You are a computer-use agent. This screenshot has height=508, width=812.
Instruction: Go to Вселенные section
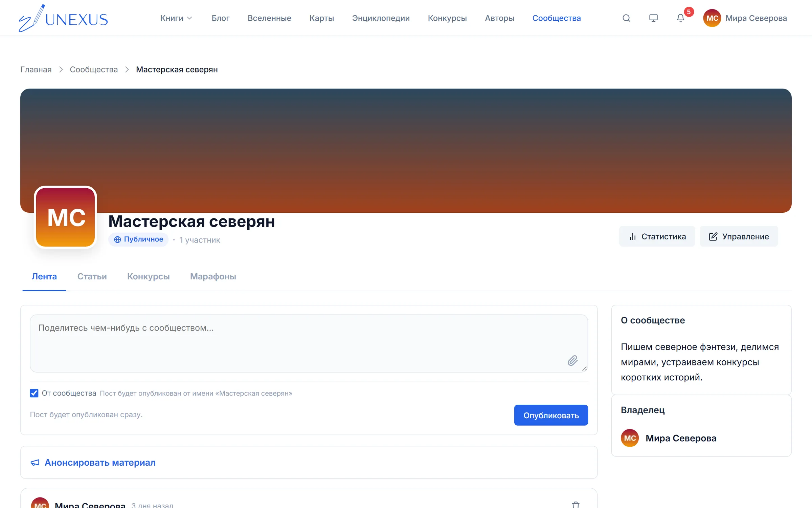click(269, 18)
